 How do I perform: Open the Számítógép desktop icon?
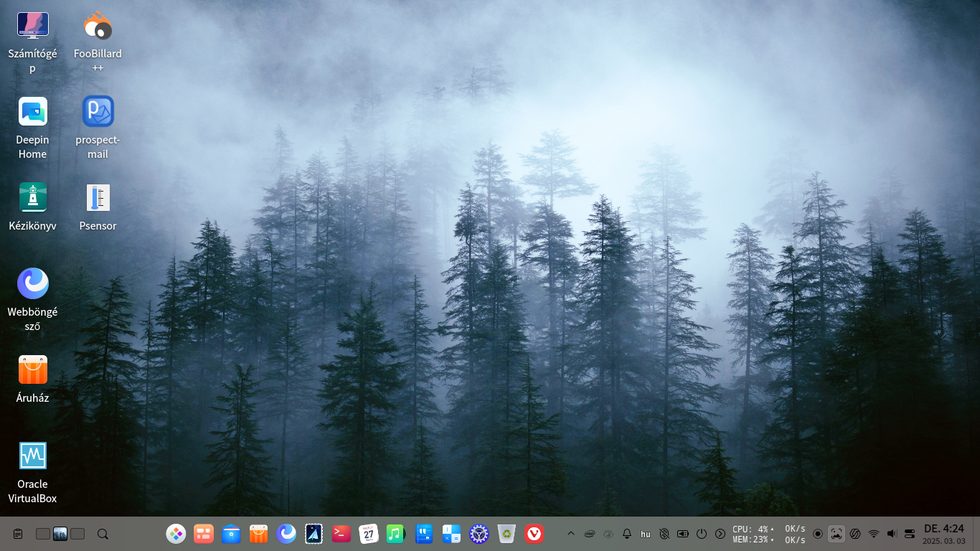32,42
